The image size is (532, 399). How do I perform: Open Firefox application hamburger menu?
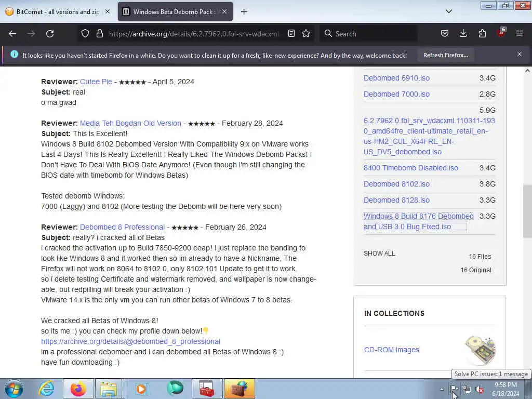point(520,34)
